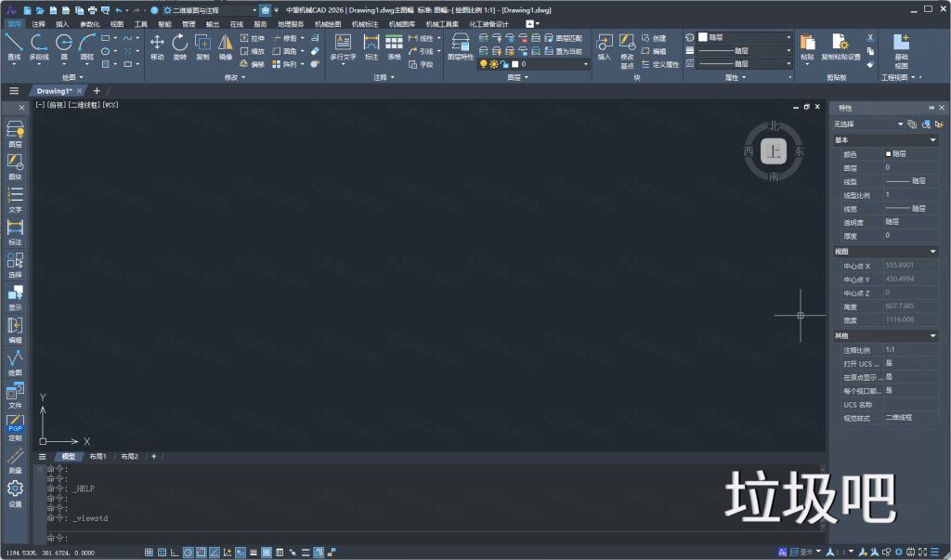This screenshot has height=560, width=951.
Task: Toggle object snap in the status bar
Action: [x=202, y=551]
